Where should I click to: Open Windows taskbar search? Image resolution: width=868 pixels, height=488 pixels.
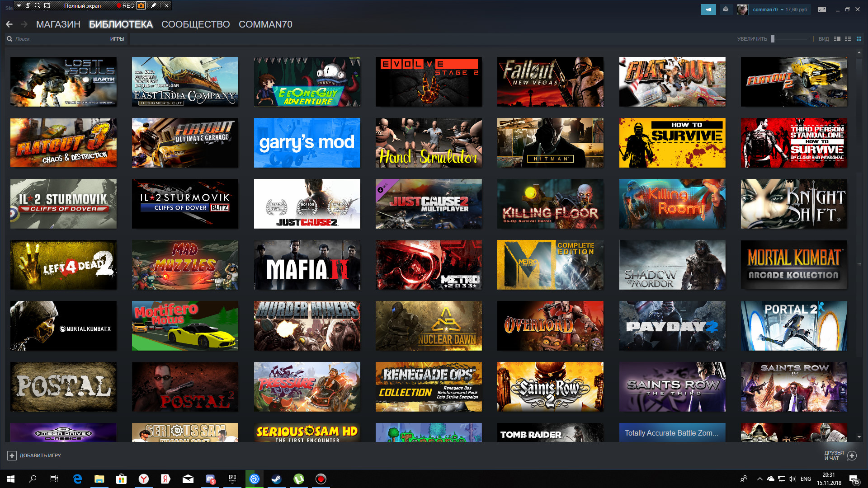click(x=33, y=479)
